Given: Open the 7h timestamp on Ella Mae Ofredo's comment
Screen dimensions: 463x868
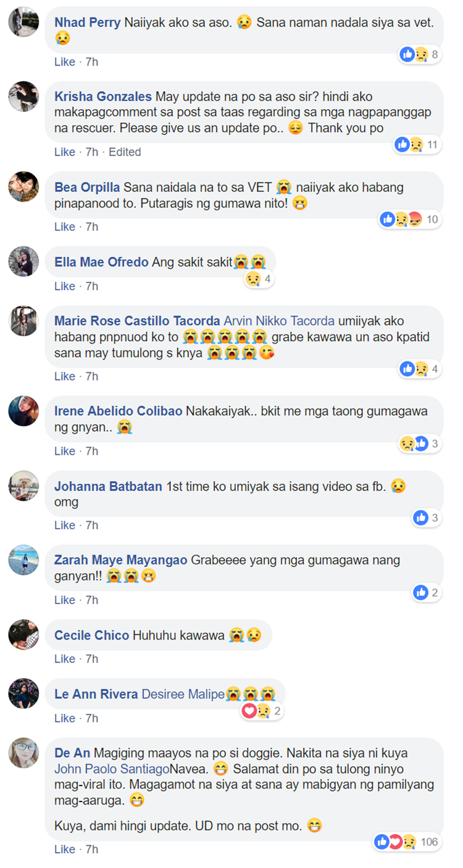Looking at the screenshot, I should click(92, 286).
